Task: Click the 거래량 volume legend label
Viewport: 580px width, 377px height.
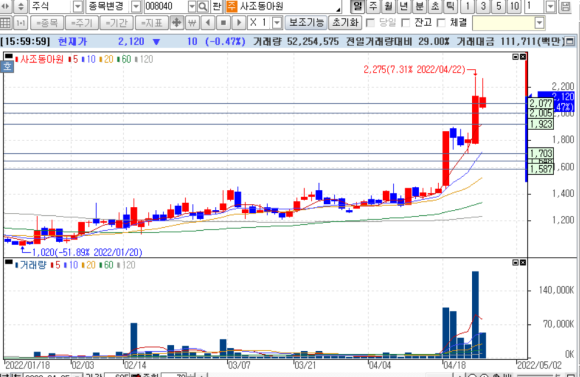Action: [x=31, y=265]
